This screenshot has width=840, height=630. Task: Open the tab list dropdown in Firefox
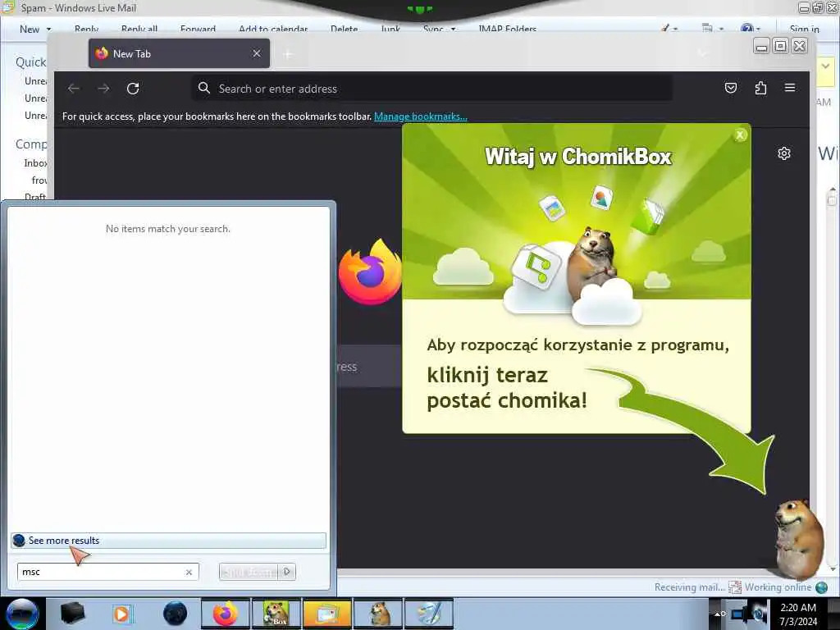tap(702, 53)
